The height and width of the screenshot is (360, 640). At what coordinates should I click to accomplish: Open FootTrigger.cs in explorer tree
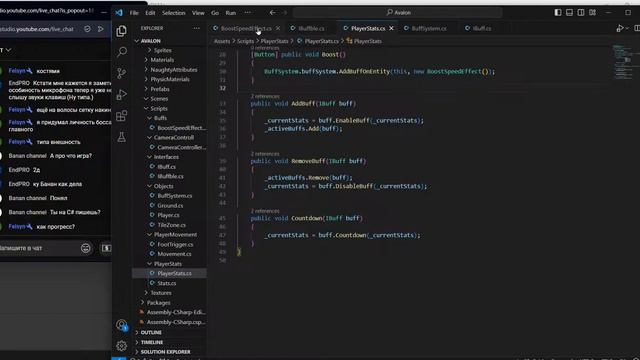click(x=175, y=244)
